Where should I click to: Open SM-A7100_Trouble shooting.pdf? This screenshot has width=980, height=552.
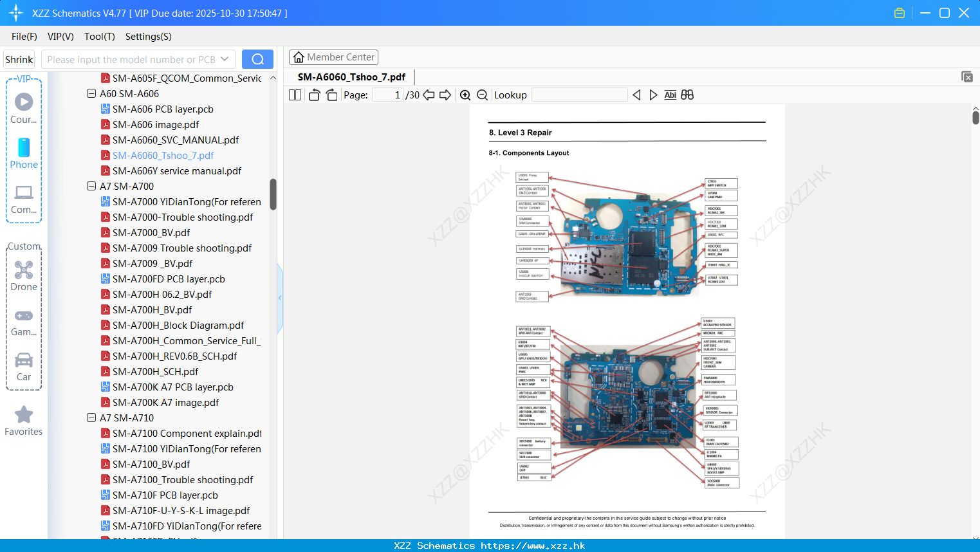(183, 480)
